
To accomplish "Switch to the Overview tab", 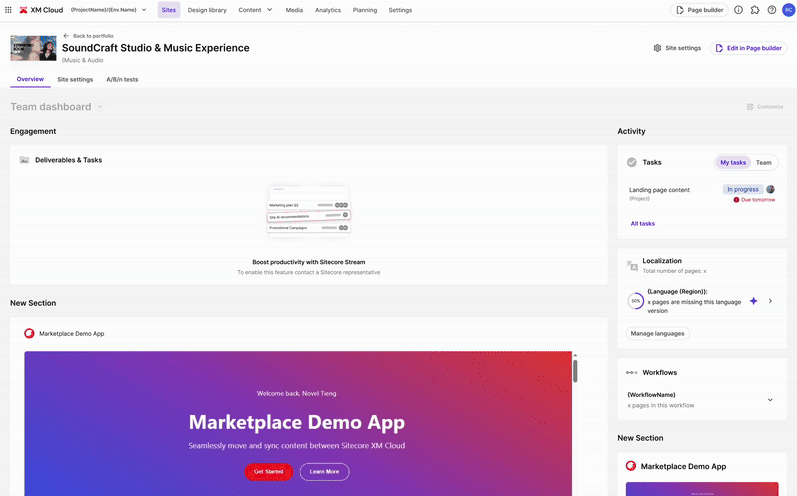I will click(x=30, y=79).
